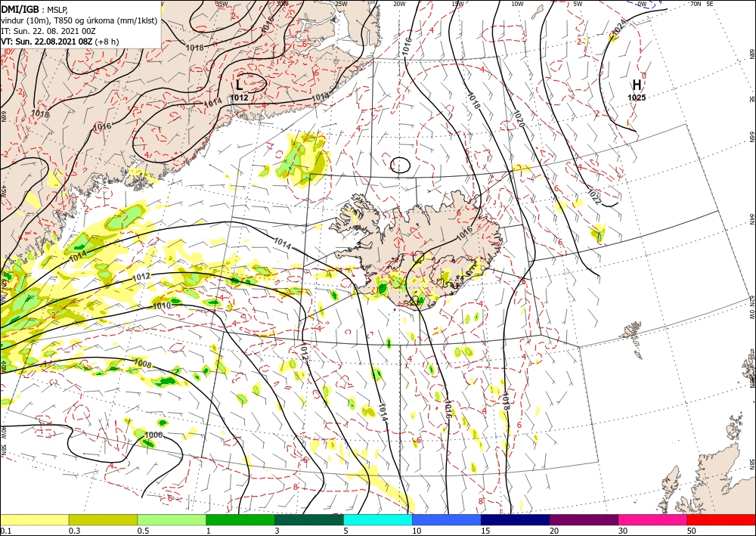Click the '1006' isobar label

pyautogui.click(x=153, y=435)
